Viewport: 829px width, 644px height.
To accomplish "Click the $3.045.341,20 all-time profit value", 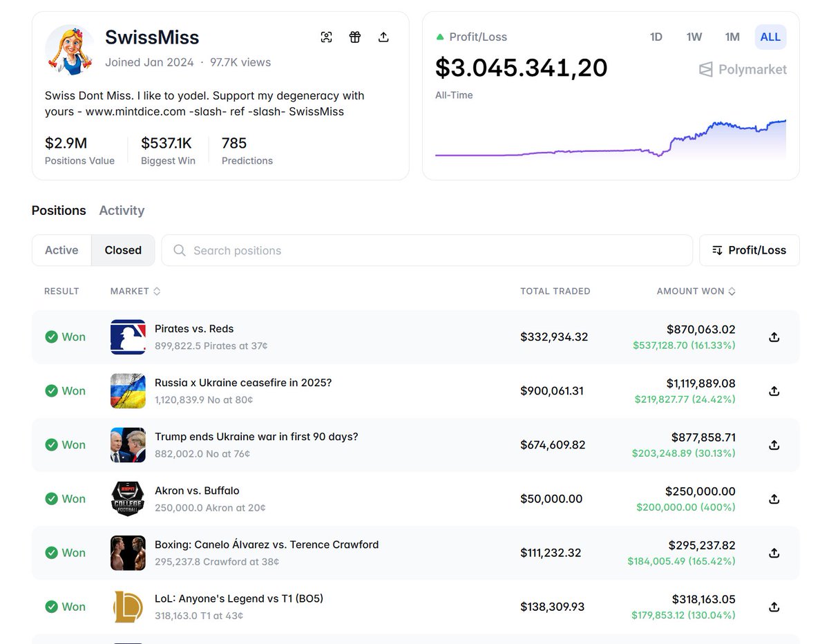I will (x=522, y=68).
